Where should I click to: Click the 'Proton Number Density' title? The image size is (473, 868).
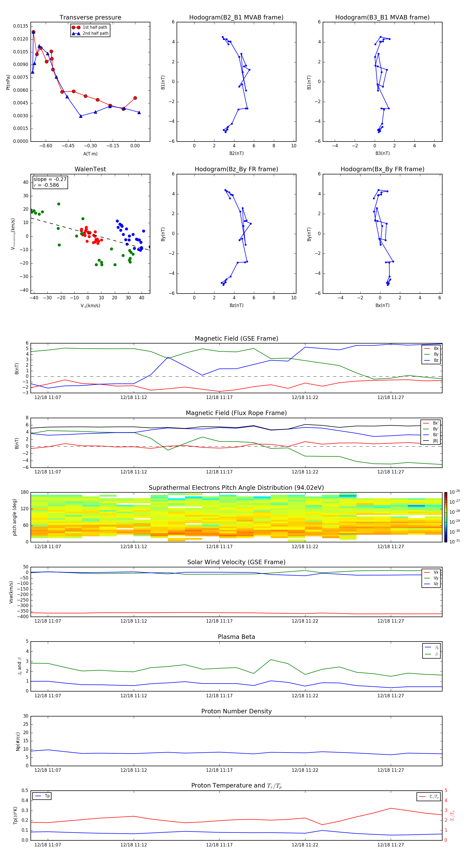[x=236, y=711]
